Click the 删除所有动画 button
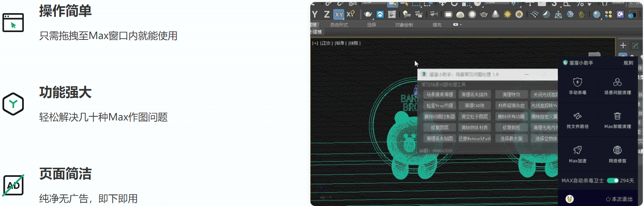 coord(511,117)
